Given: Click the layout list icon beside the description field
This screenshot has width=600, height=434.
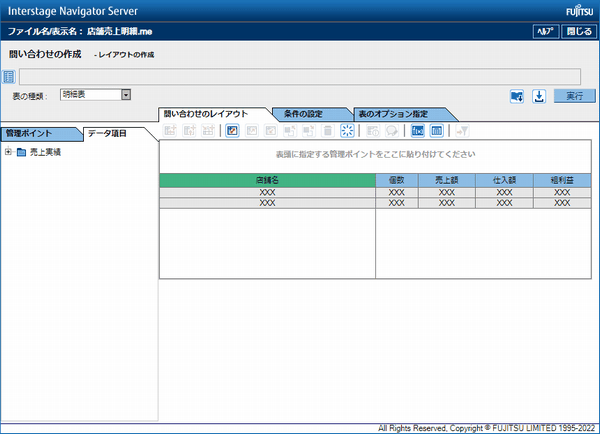Looking at the screenshot, I should click(x=8, y=77).
